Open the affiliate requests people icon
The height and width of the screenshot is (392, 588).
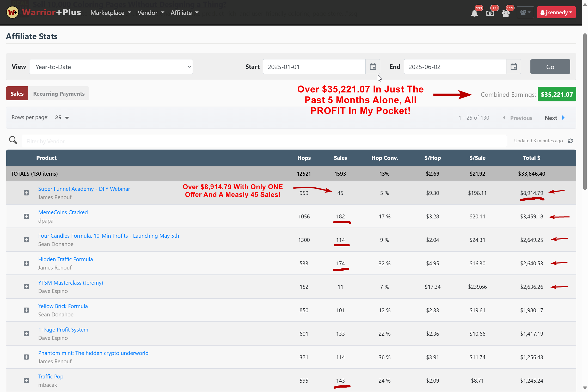(x=506, y=13)
